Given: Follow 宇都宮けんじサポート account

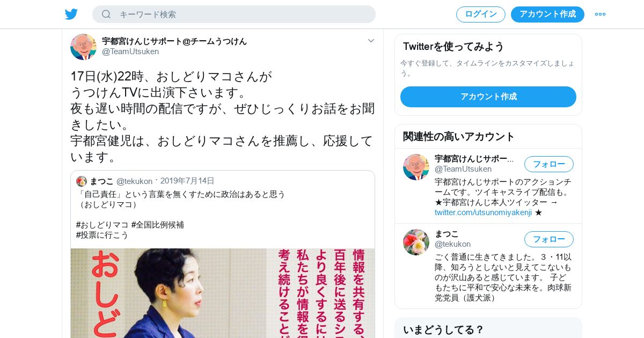Looking at the screenshot, I should (549, 164).
